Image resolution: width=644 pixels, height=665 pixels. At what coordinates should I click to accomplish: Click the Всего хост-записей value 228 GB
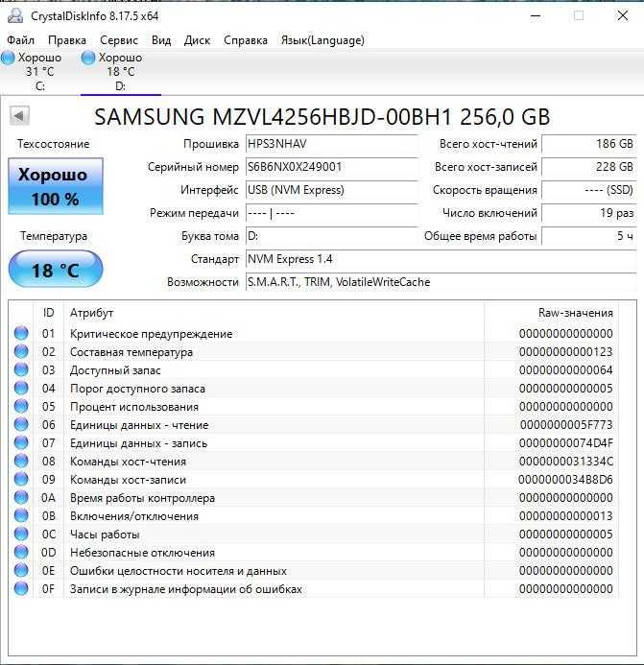click(589, 167)
